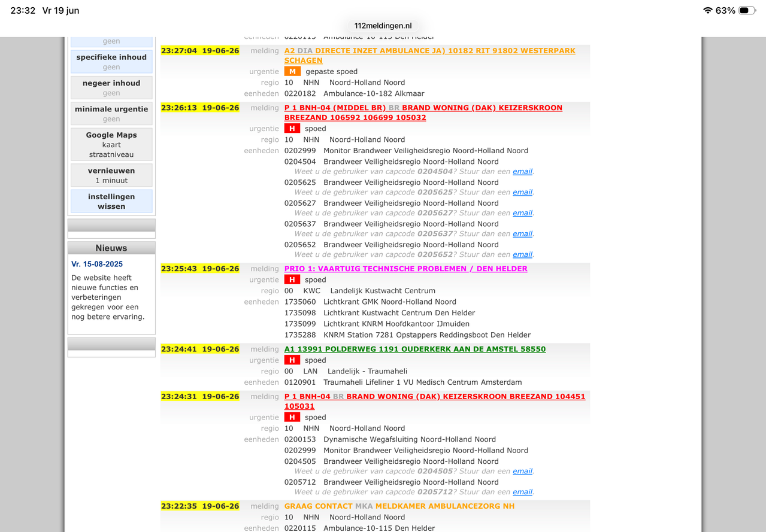Screen dimensions: 766x532
Task: Click the email link for capcode 0205637
Action: click(x=522, y=234)
